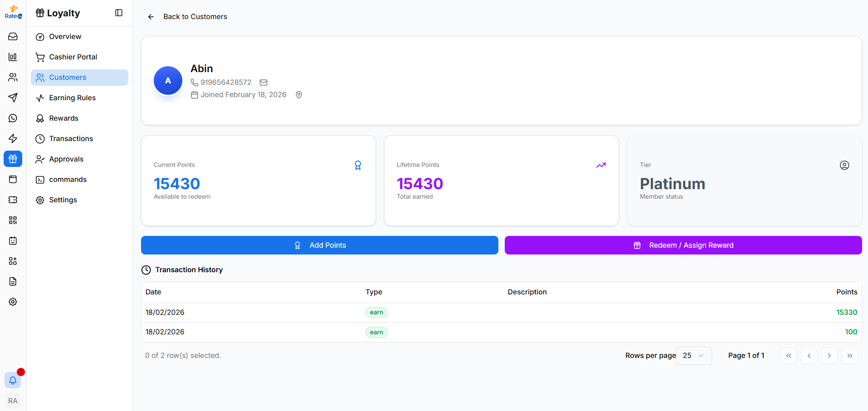The height and width of the screenshot is (411, 868).
Task: Toggle the sidebar collapse control beside Loyalty
Action: pyautogui.click(x=118, y=13)
